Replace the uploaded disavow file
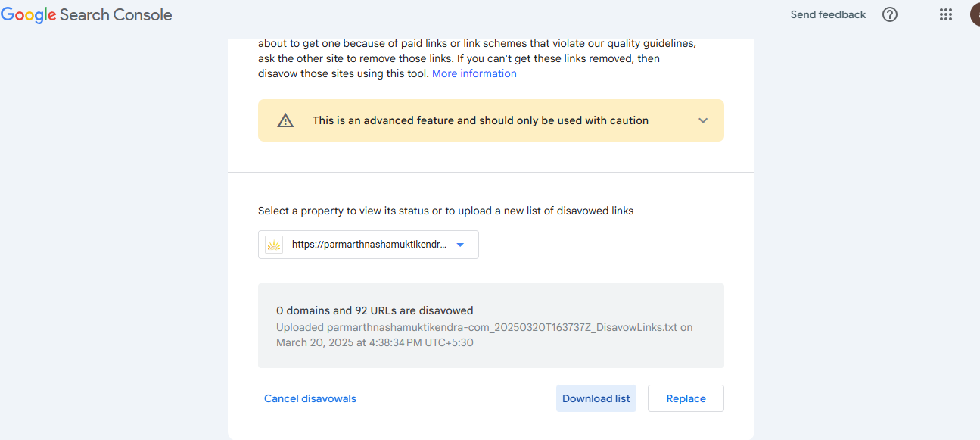This screenshot has height=440, width=980. [686, 398]
